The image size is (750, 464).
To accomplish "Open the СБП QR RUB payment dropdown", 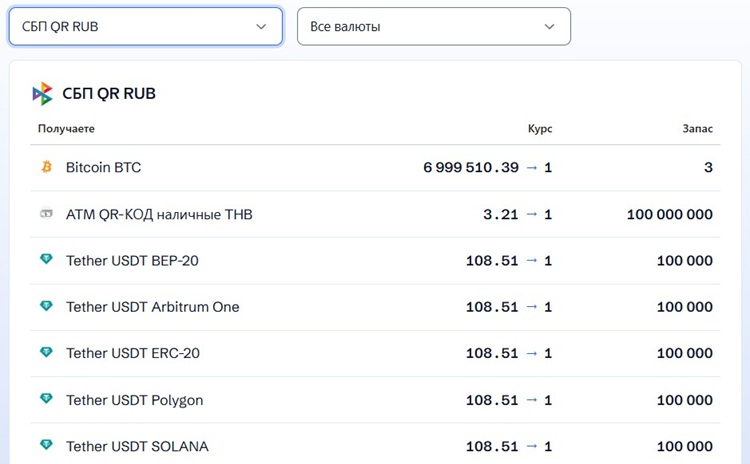I will point(146,26).
